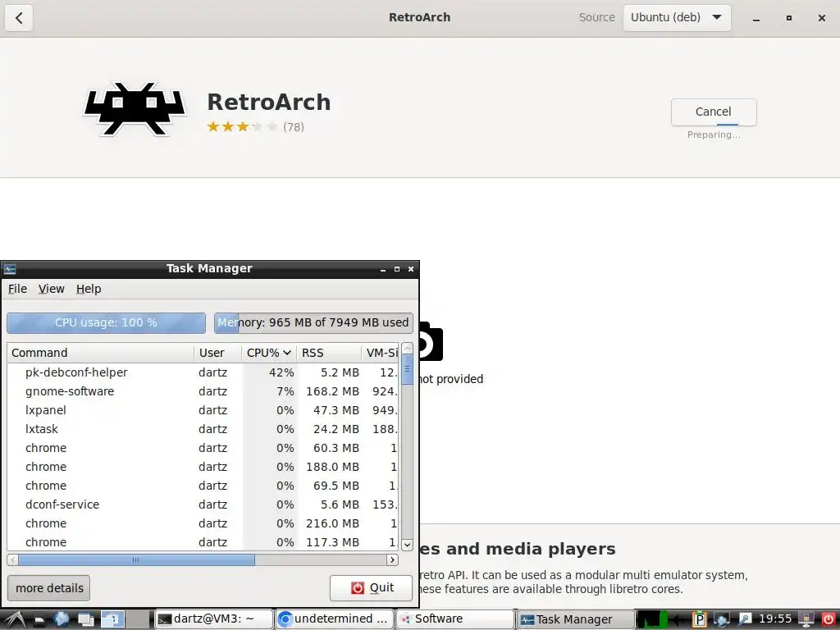Open the clipboard manager tray icon
The image size is (840, 630).
click(700, 619)
